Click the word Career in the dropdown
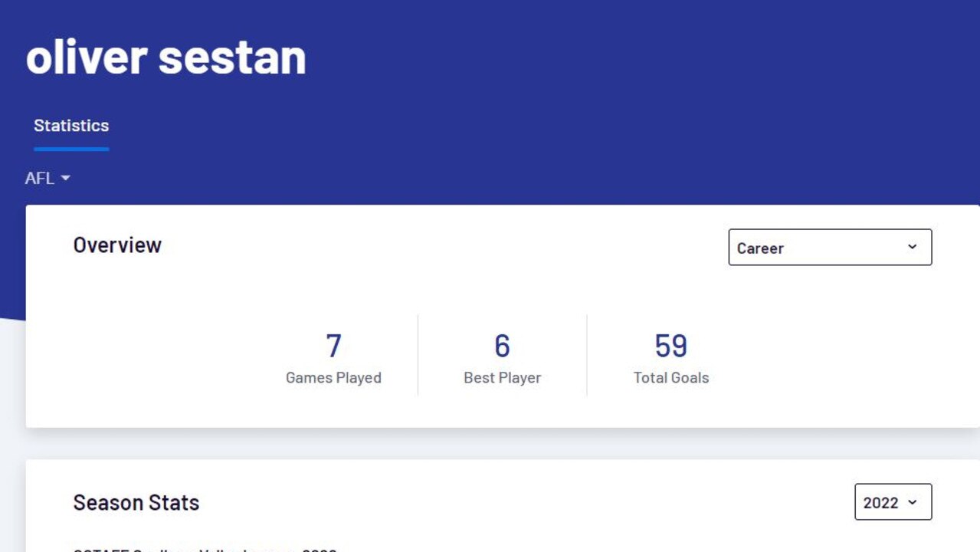The height and width of the screenshot is (552, 980). click(760, 248)
